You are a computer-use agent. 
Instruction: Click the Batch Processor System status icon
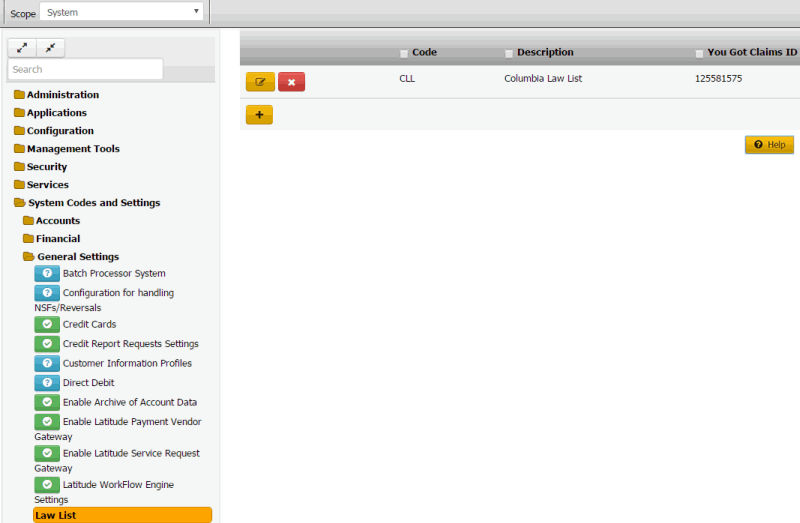[47, 273]
